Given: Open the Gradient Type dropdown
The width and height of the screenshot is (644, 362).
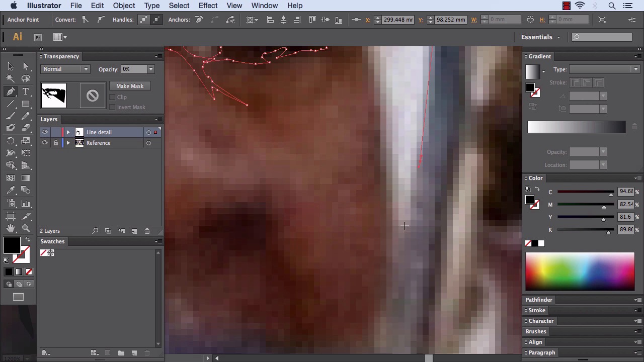Looking at the screenshot, I should [x=604, y=69].
